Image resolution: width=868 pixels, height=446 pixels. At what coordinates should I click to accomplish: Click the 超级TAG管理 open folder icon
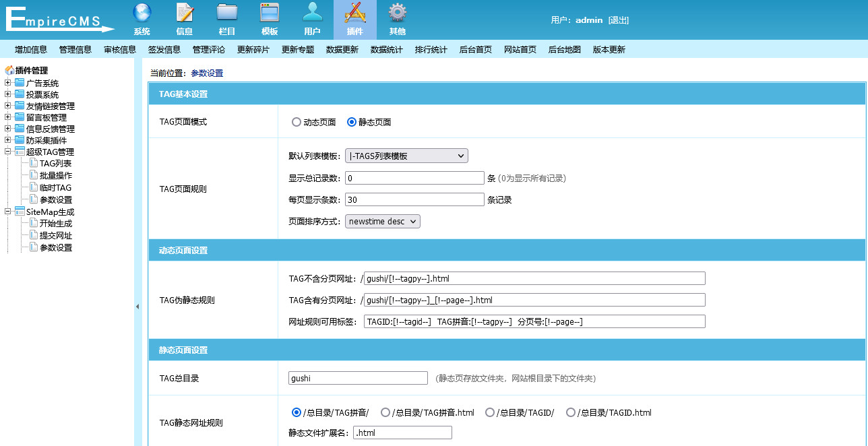click(x=20, y=152)
